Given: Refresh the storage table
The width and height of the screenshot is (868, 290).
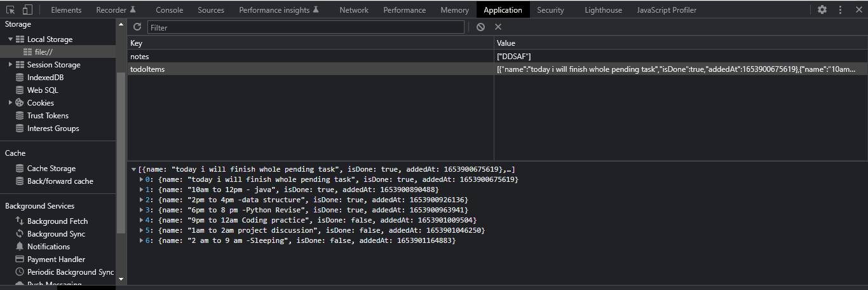Looking at the screenshot, I should click(137, 27).
